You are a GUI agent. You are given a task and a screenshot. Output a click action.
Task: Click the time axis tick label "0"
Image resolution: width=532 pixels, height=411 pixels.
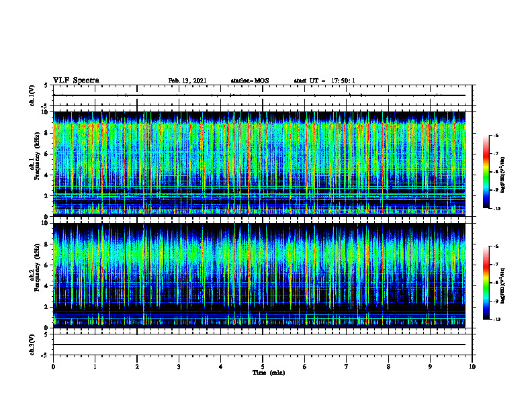(x=53, y=367)
